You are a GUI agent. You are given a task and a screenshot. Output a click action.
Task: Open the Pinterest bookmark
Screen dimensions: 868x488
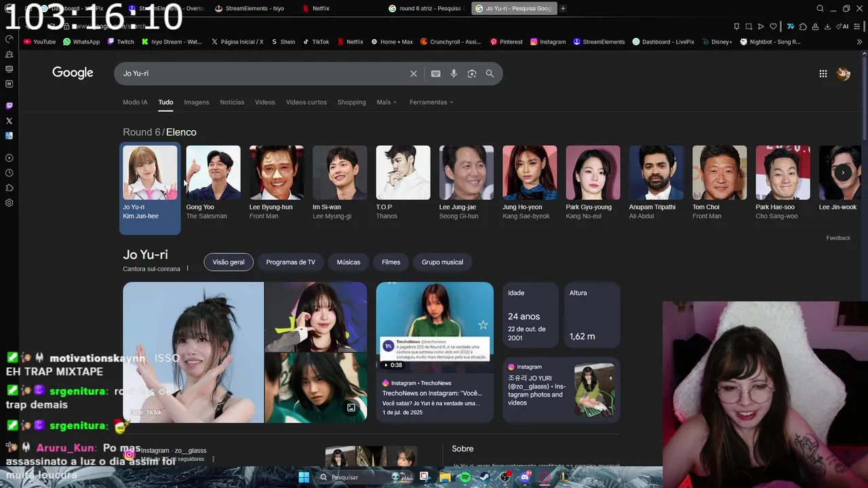pos(507,41)
